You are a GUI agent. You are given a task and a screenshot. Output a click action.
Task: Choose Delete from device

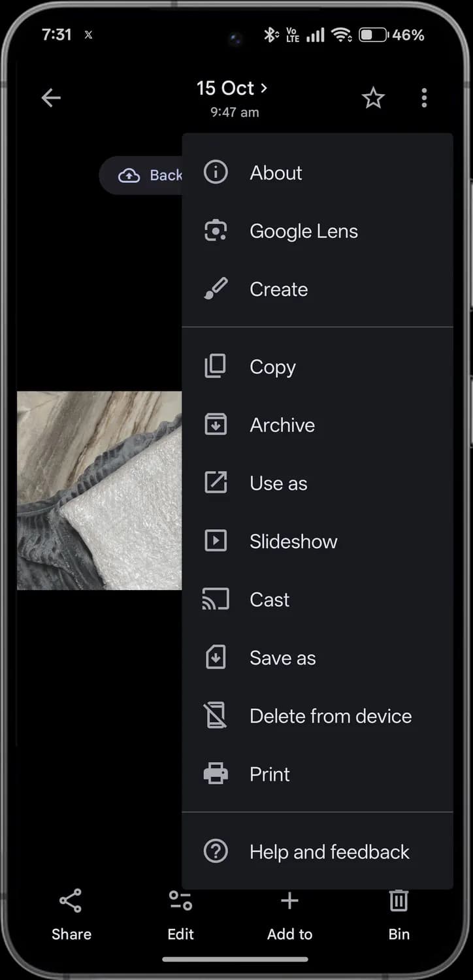tap(318, 716)
